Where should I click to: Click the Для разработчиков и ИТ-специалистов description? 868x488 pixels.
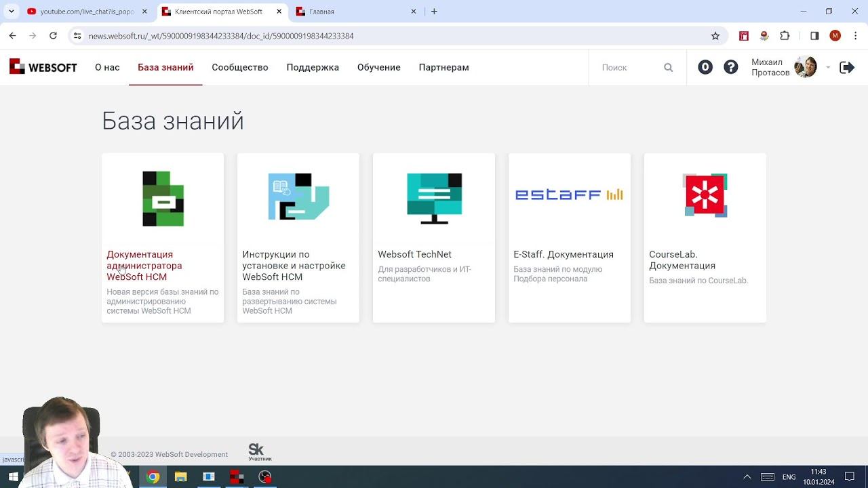pyautogui.click(x=425, y=274)
